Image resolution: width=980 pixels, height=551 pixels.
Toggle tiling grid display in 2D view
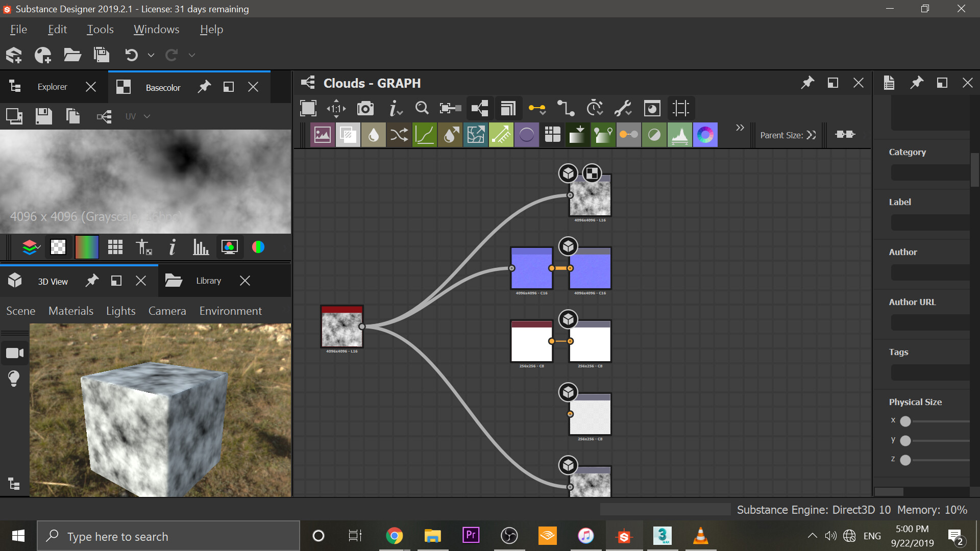pos(115,247)
